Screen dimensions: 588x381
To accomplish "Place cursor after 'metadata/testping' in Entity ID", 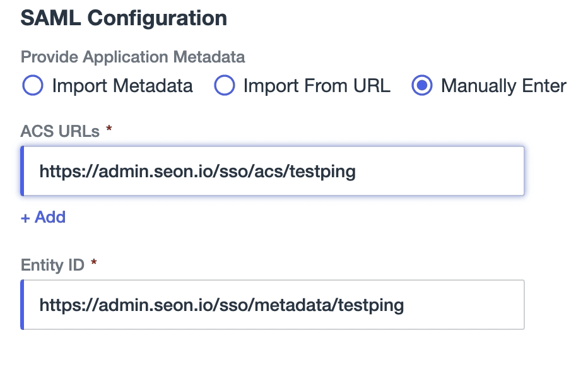I will tap(404, 305).
